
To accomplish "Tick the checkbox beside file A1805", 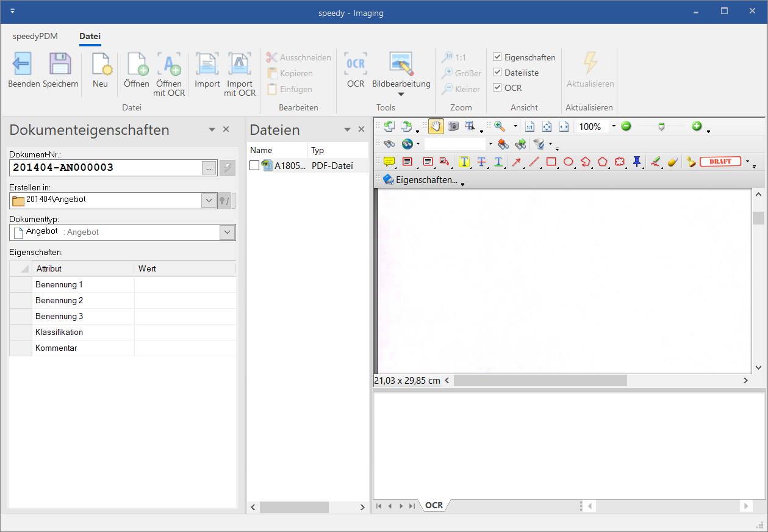I will pos(254,165).
